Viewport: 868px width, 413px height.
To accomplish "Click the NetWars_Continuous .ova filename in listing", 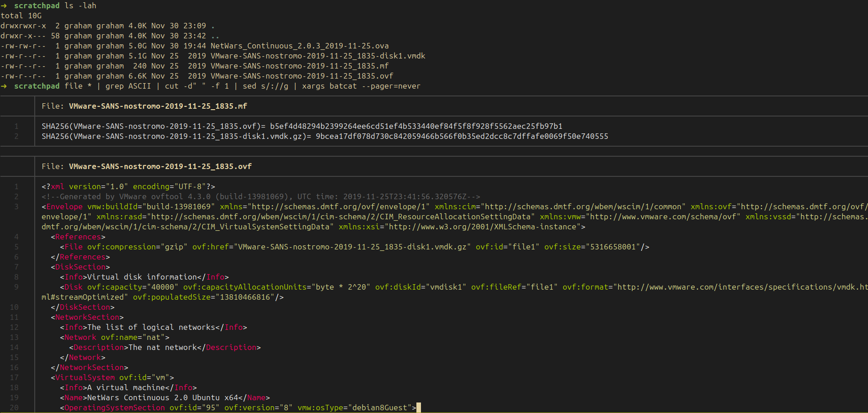I will tap(299, 46).
